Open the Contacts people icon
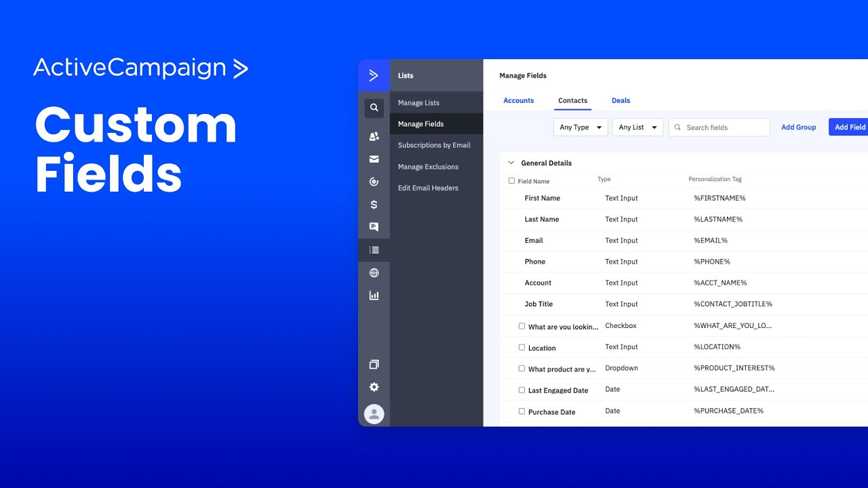Image resolution: width=868 pixels, height=488 pixels. point(374,136)
